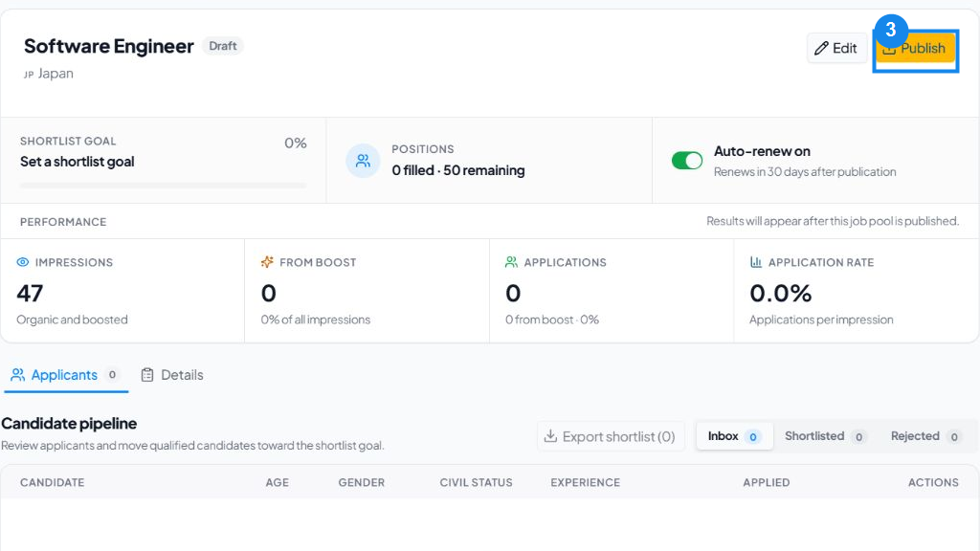Switch to the Details tab
This screenshot has height=551, width=980.
click(172, 375)
